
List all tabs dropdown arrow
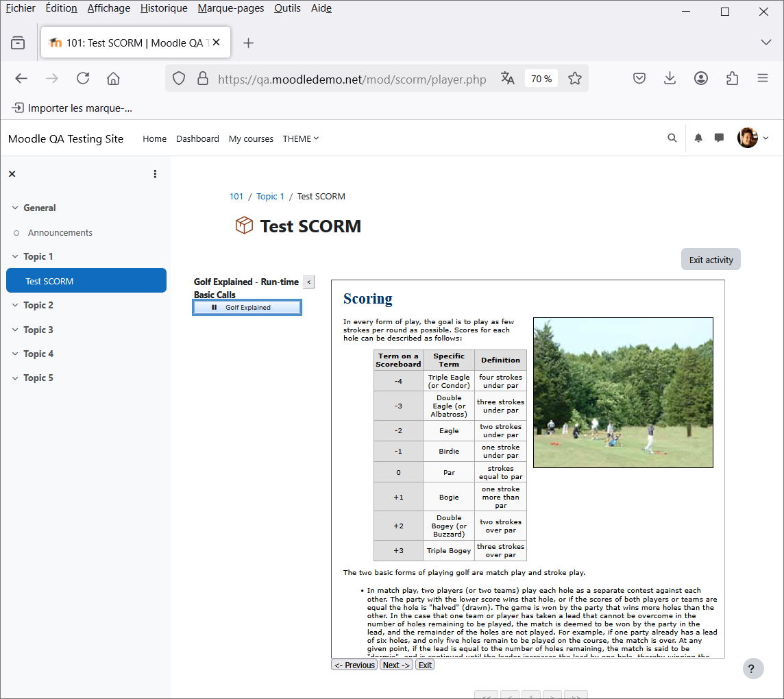click(765, 42)
